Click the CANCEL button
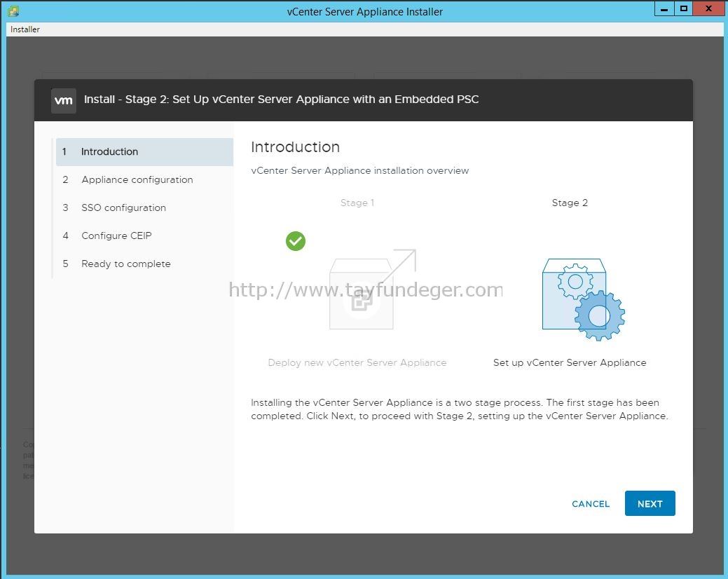728x579 pixels. 591,504
